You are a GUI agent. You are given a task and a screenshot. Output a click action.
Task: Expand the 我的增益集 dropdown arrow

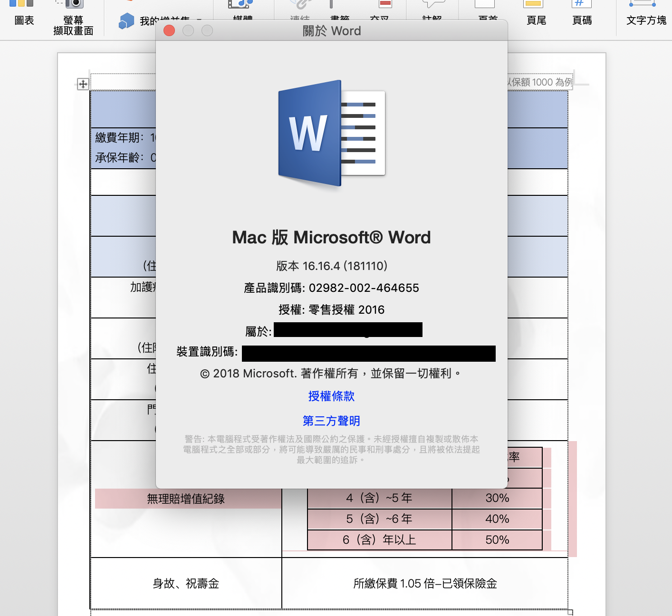pos(199,19)
